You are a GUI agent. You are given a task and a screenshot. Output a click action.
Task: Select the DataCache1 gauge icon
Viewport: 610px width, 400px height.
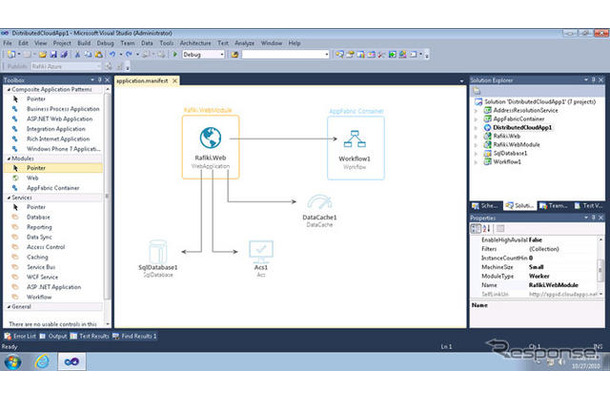point(319,202)
